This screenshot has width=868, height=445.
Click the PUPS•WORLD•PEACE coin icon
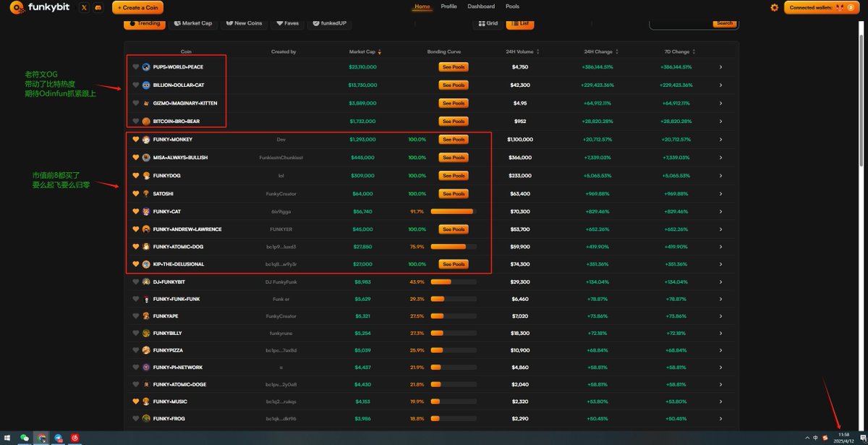[146, 67]
